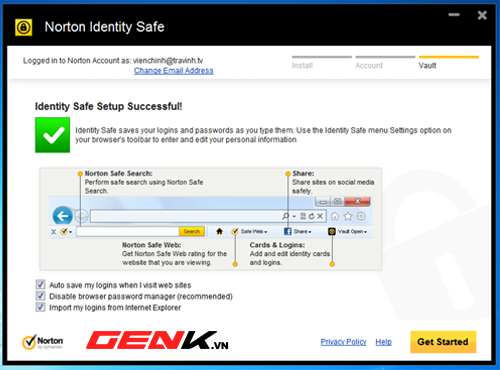Click the blue back arrow in browser illustration

[62, 216]
